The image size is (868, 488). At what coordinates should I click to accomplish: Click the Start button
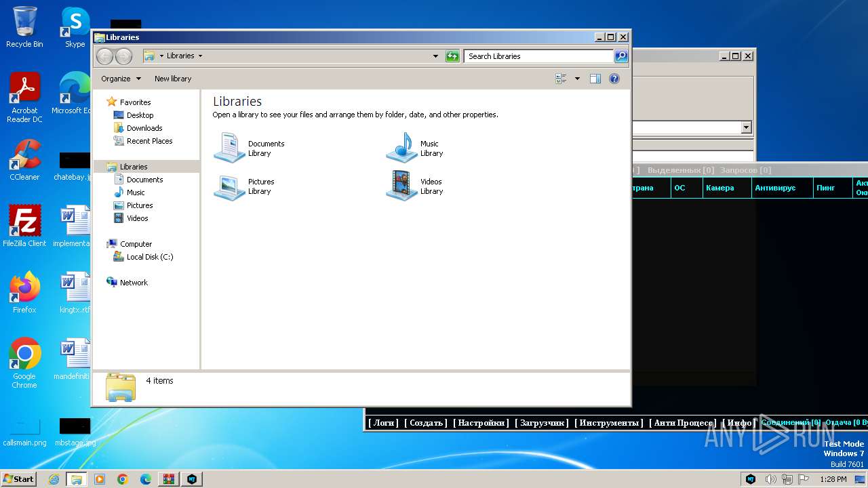tap(19, 479)
